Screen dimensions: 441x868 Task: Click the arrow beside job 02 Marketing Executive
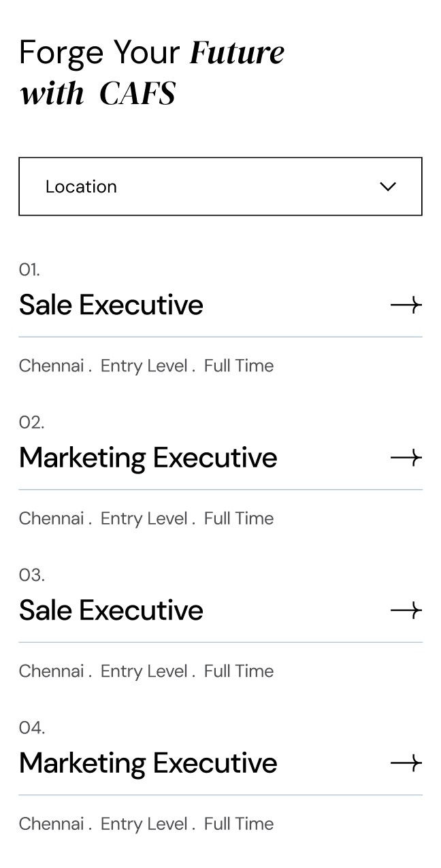click(406, 458)
